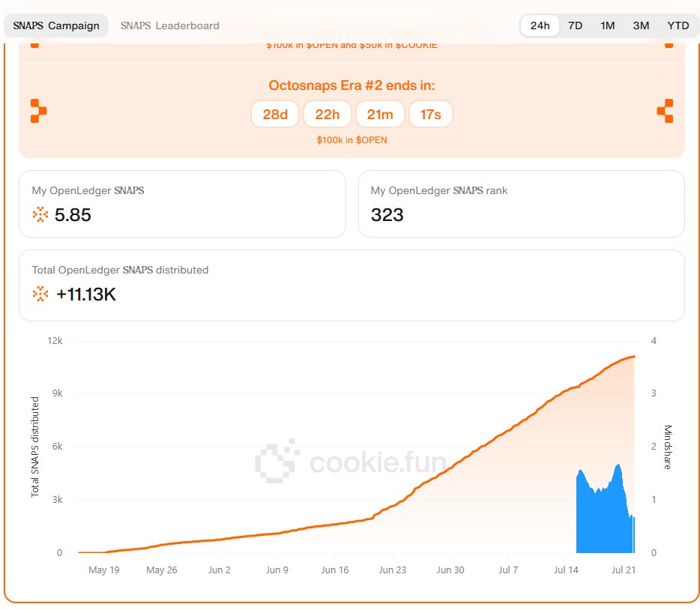Click the SNAPS icon beside 5.85
This screenshot has height=610, width=700.
click(x=40, y=214)
